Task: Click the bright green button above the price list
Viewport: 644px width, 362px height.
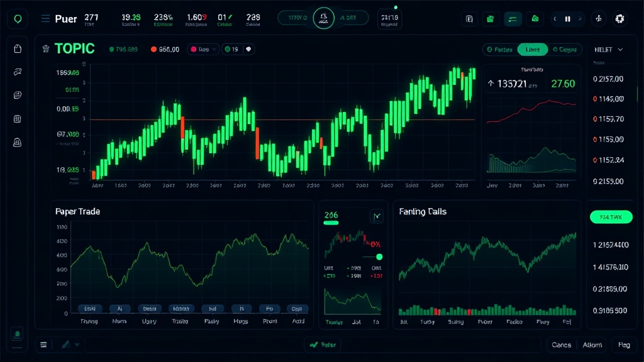Action: tap(611, 217)
